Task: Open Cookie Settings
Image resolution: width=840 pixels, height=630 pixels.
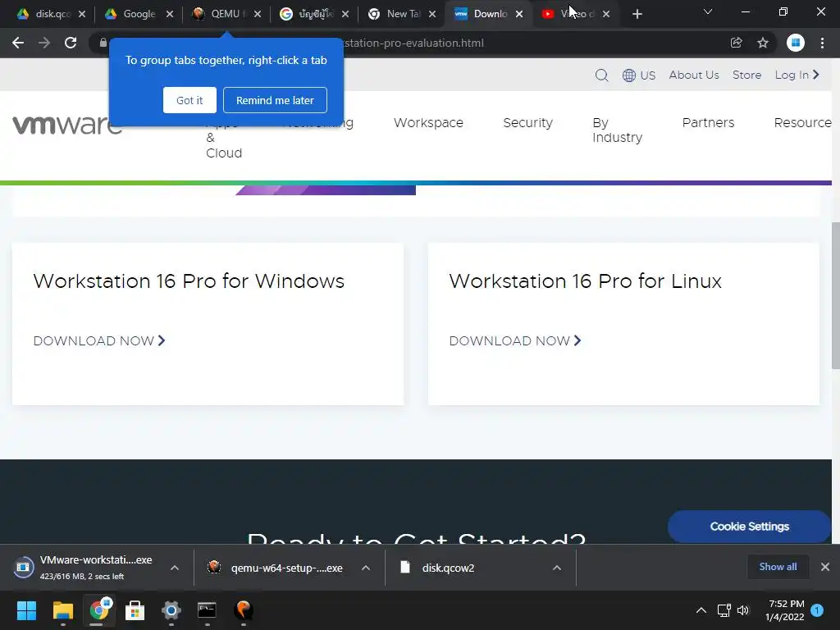Action: click(x=750, y=527)
